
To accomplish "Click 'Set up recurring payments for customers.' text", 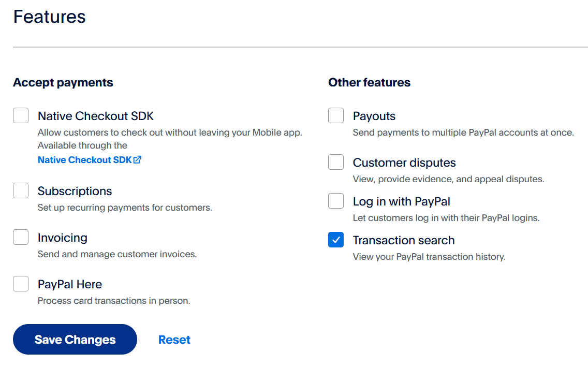I will coord(125,208).
